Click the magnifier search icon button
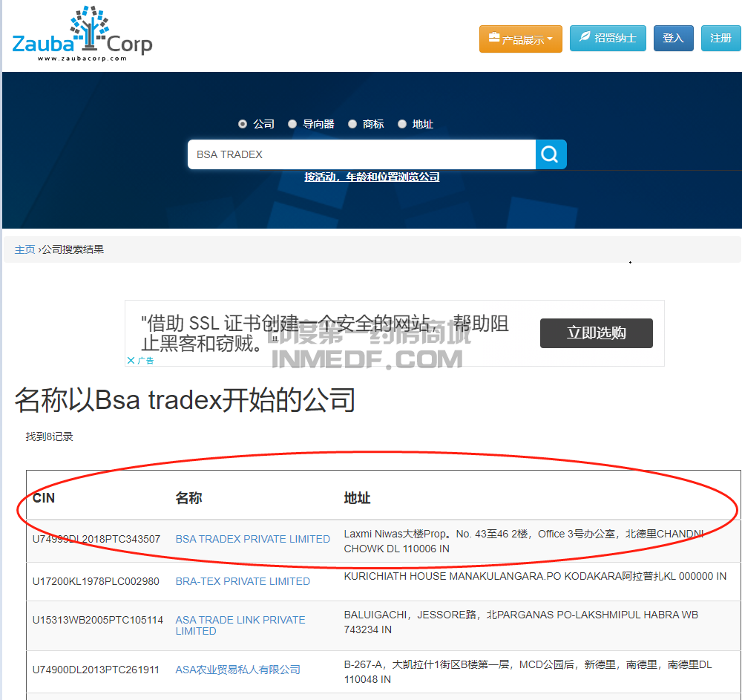 [551, 154]
